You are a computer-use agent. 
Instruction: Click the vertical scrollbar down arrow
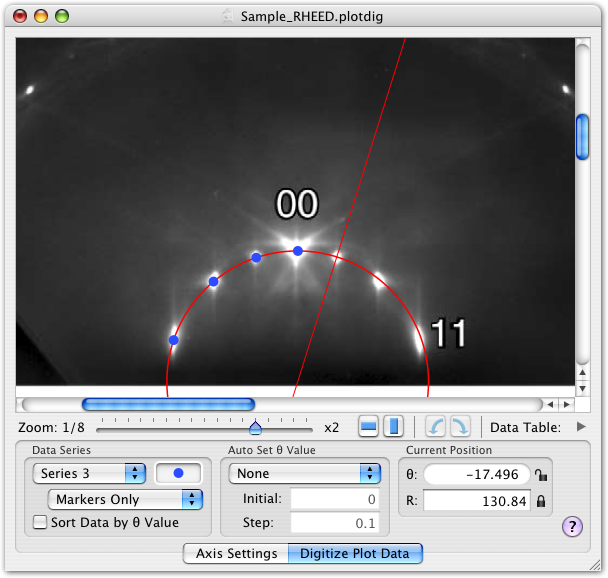coord(582,388)
